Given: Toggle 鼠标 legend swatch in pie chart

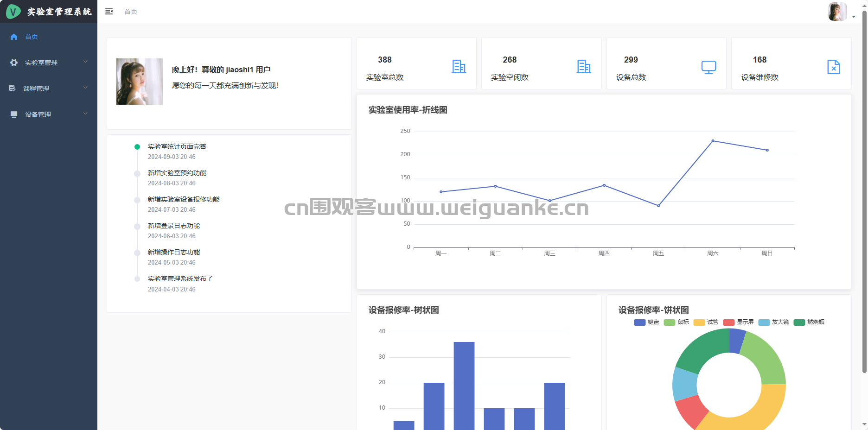Looking at the screenshot, I should click(670, 322).
